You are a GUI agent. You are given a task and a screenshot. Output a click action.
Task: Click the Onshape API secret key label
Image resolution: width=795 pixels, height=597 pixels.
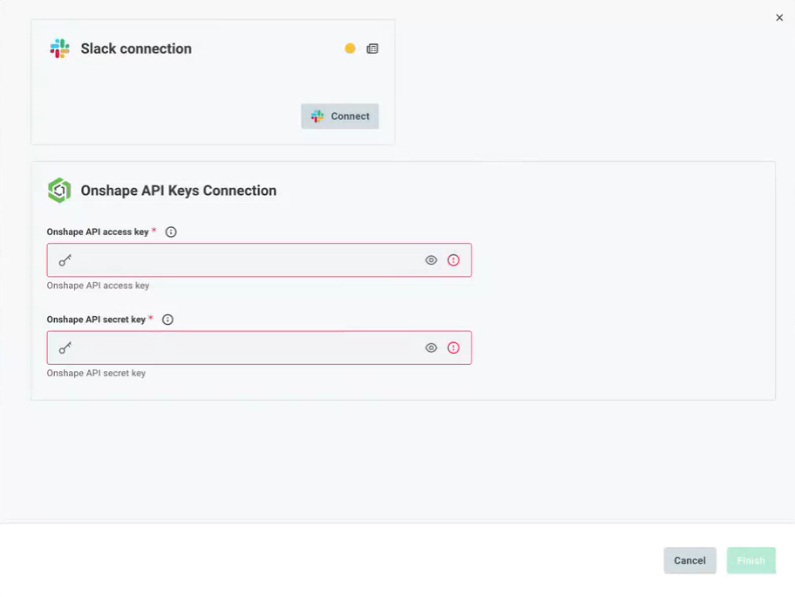pyautogui.click(x=96, y=320)
